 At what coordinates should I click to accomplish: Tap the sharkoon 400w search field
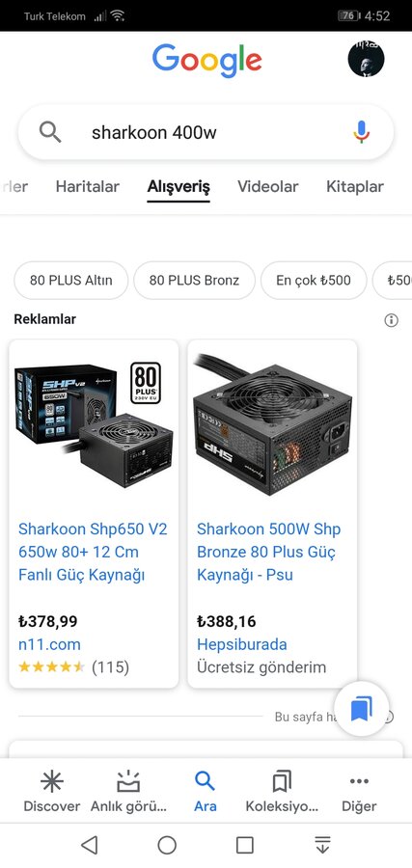pyautogui.click(x=206, y=132)
